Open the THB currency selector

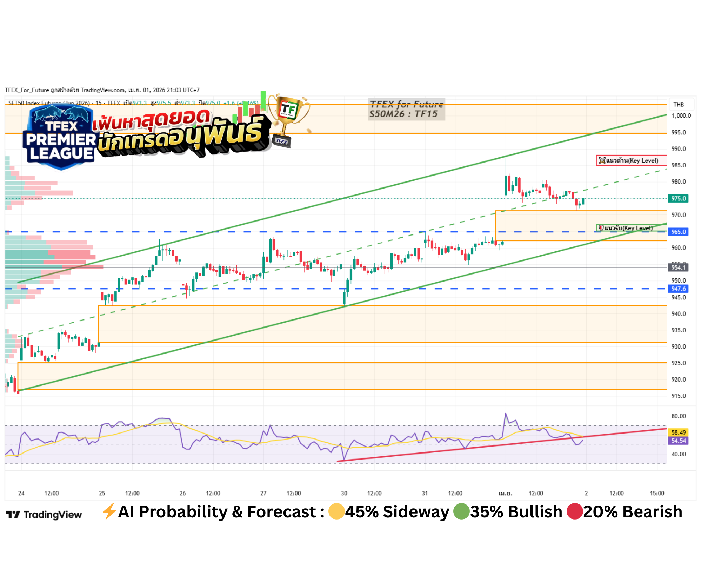pos(679,104)
